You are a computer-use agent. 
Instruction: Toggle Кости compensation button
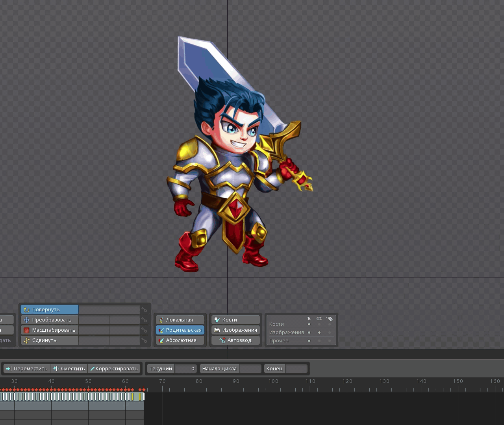[236, 320]
